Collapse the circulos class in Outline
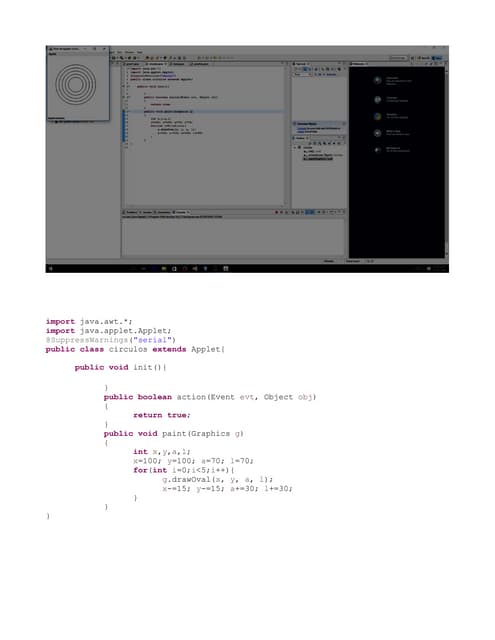The height and width of the screenshot is (640, 495). point(295,147)
